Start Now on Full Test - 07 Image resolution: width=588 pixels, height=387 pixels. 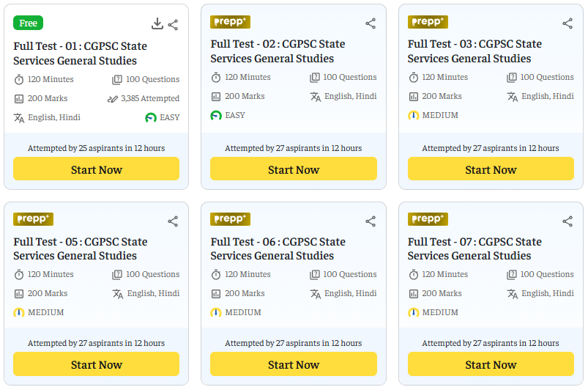[491, 364]
